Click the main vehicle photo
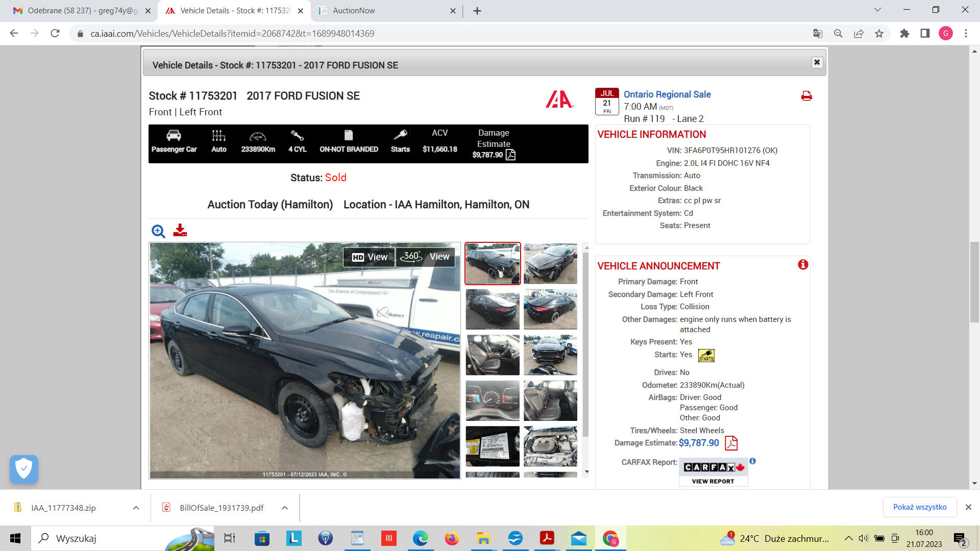 pos(305,361)
